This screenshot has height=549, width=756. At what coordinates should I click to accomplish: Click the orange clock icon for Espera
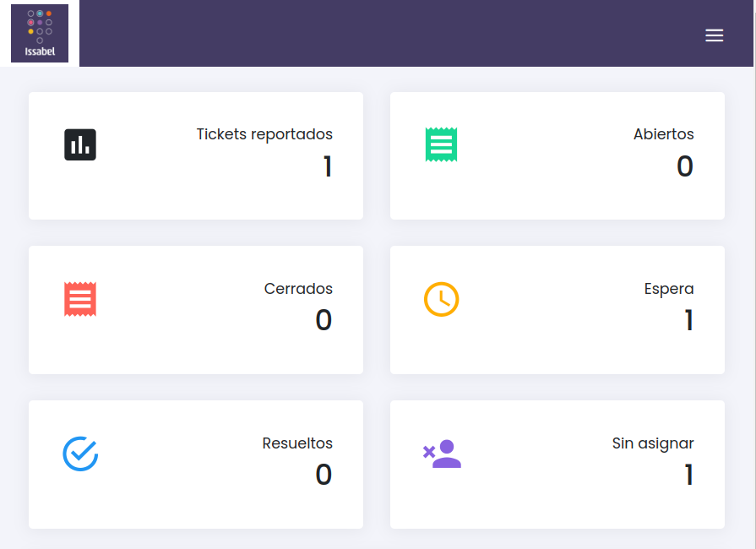tap(441, 299)
